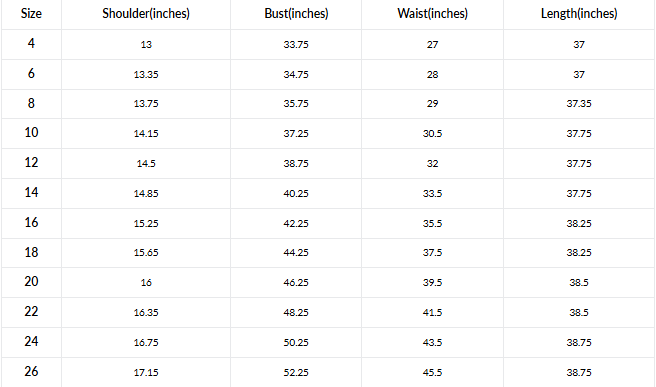Click the bust value 44.25

coord(296,253)
